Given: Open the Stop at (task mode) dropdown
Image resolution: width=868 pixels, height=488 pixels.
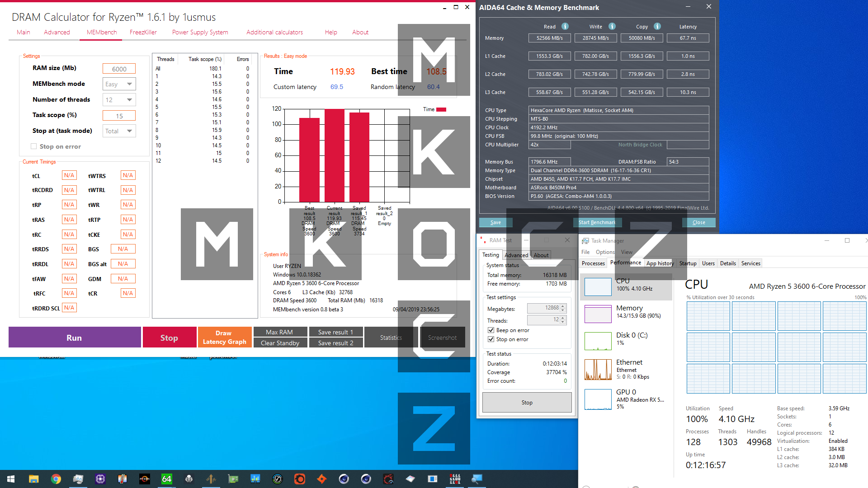Looking at the screenshot, I should [x=119, y=131].
